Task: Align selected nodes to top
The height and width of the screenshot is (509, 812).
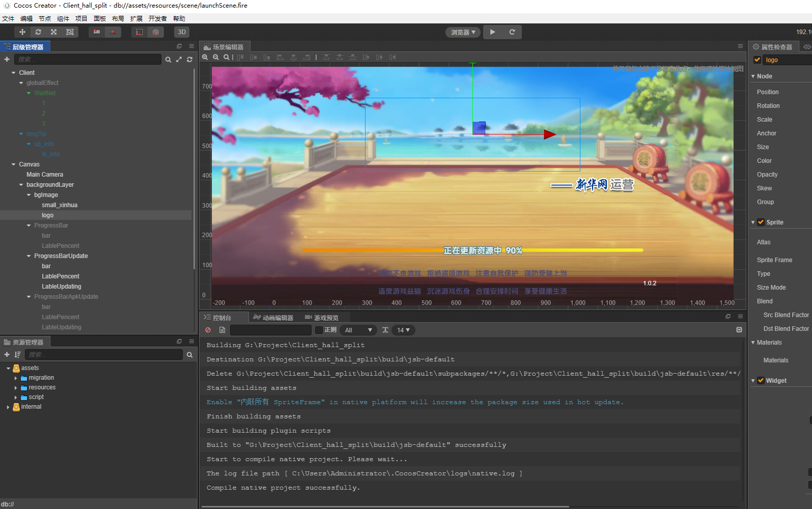Action: (x=240, y=57)
